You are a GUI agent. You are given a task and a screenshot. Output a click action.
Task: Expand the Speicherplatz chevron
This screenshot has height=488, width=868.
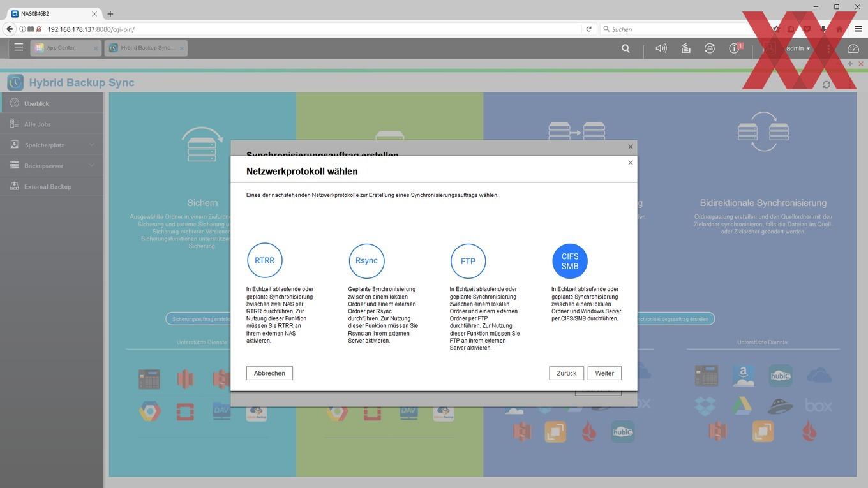92,145
